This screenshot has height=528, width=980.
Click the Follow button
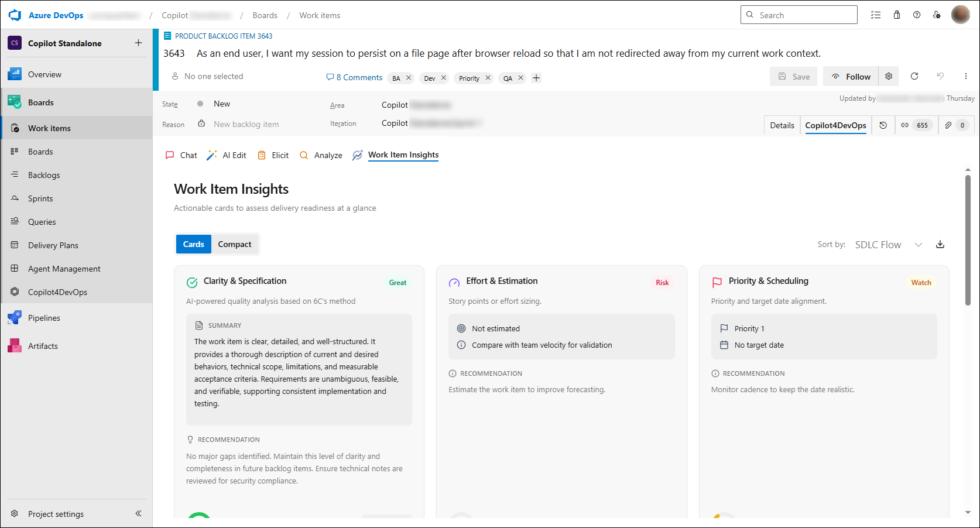point(851,76)
